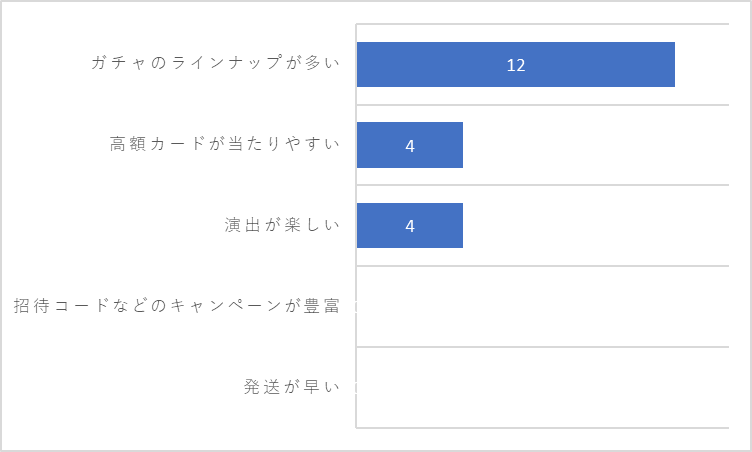Click the ガチャのラインナップが多い axis label

tap(215, 62)
